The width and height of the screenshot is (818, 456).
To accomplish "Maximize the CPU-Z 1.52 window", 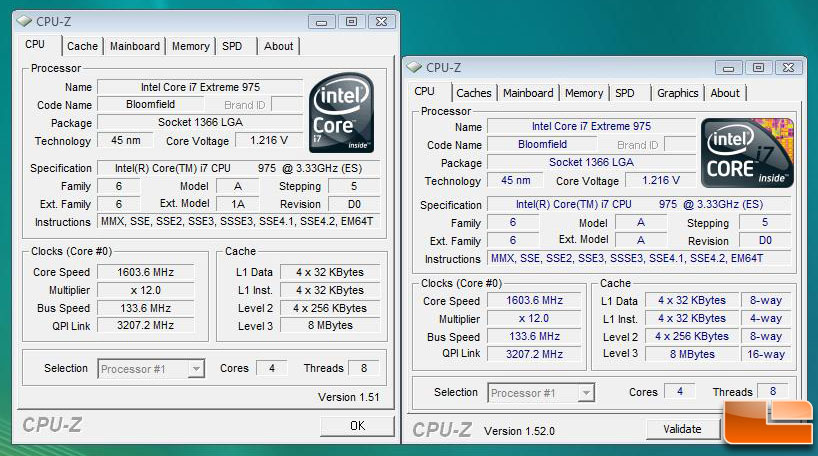I will 759,68.
